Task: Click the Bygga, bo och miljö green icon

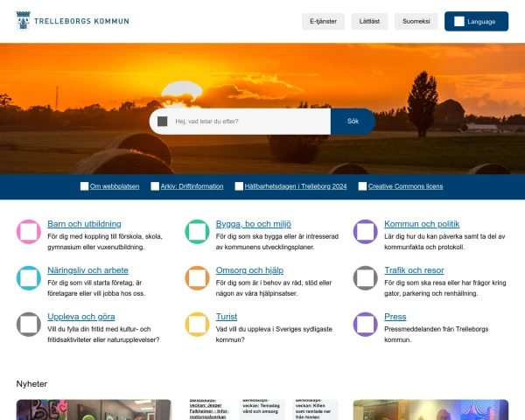Action: 197,232
